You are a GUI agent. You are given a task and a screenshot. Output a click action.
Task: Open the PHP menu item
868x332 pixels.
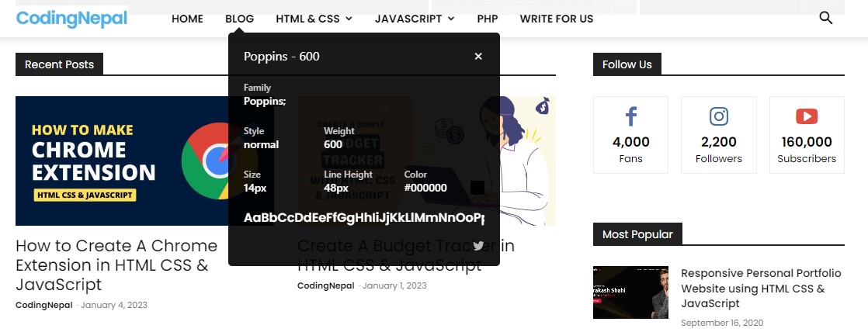(487, 19)
